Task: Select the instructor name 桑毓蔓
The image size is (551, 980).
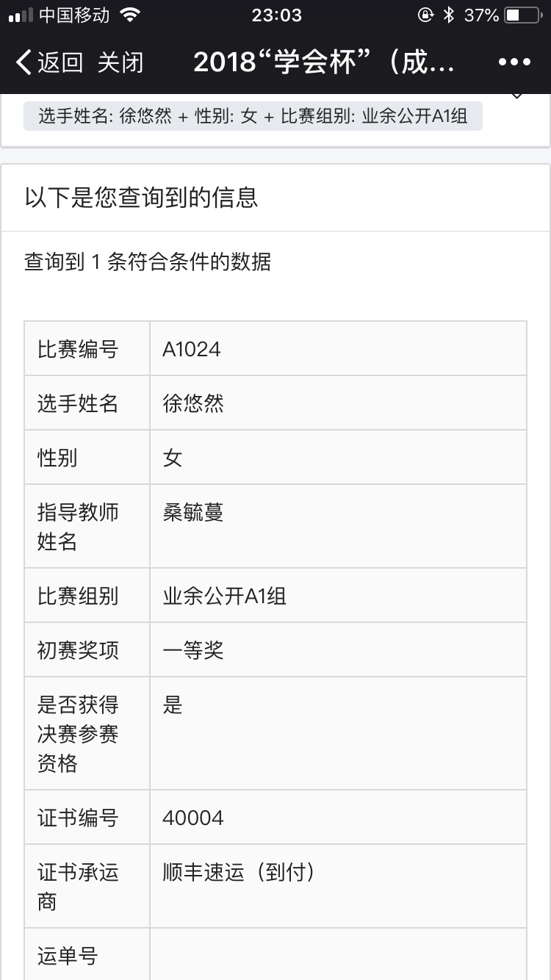Action: pos(193,512)
